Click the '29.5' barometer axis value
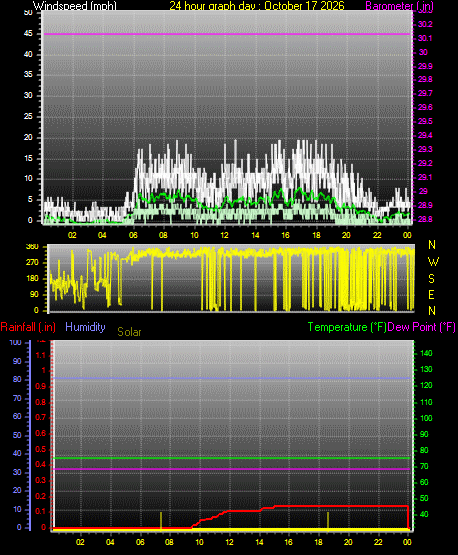The image size is (458, 555). pyautogui.click(x=425, y=121)
